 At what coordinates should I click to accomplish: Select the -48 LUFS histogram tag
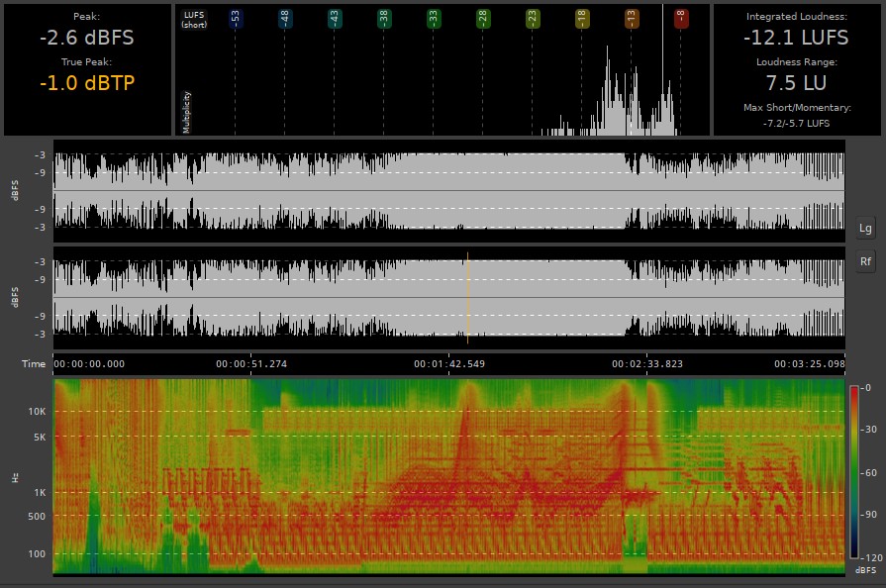285,18
